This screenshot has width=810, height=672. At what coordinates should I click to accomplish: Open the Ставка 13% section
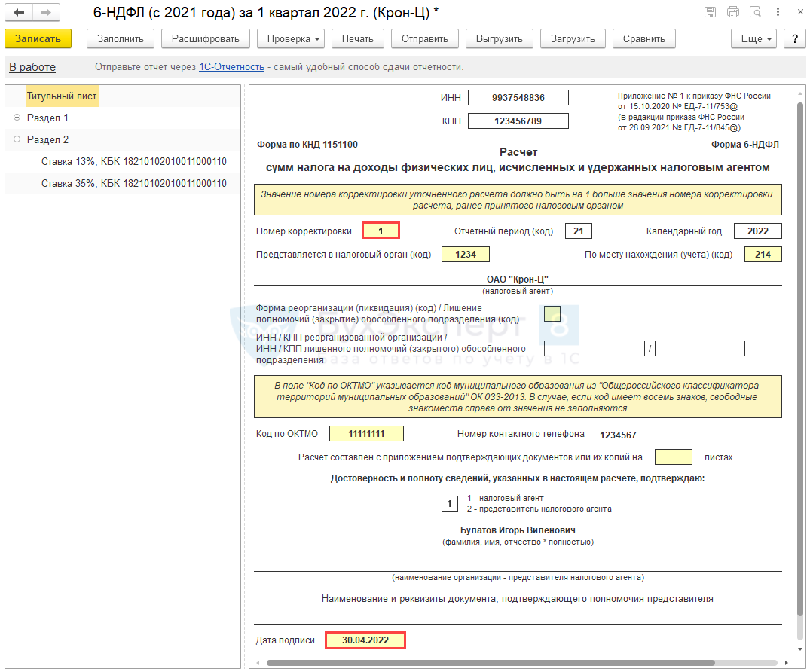click(x=134, y=162)
